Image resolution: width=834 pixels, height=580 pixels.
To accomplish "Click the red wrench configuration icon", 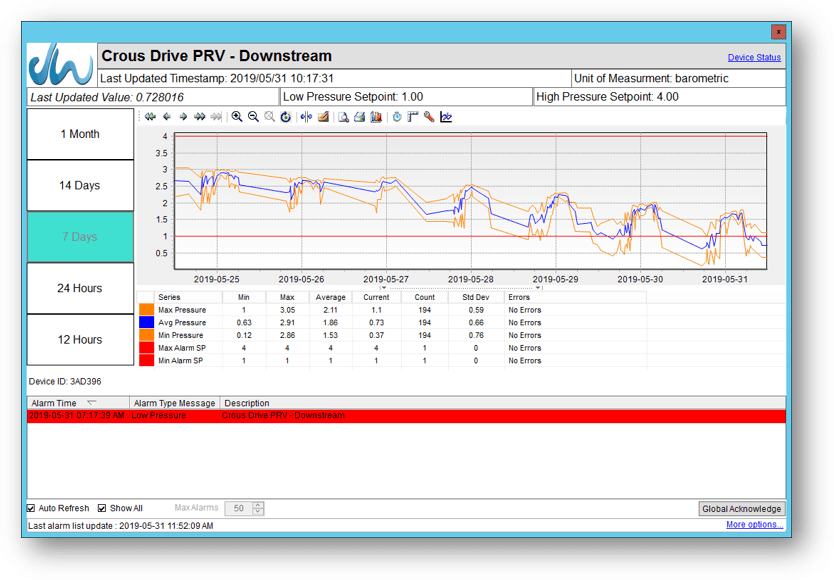I will click(x=429, y=117).
